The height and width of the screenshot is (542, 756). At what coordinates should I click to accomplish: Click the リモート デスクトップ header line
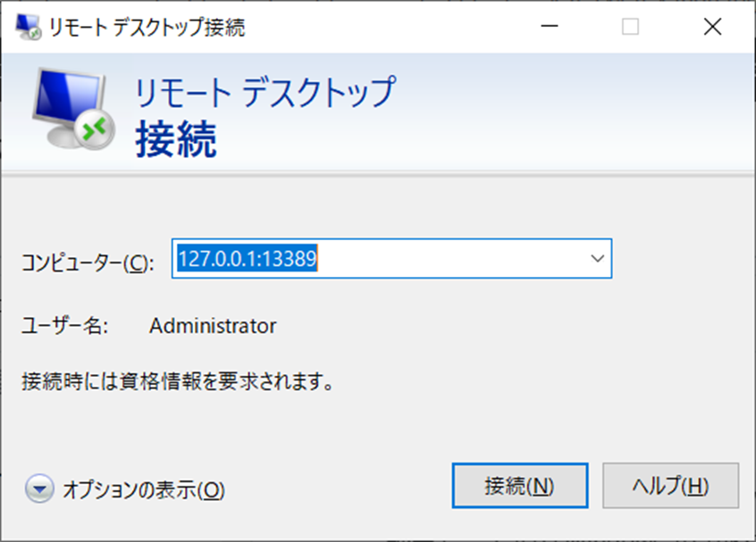[x=265, y=92]
